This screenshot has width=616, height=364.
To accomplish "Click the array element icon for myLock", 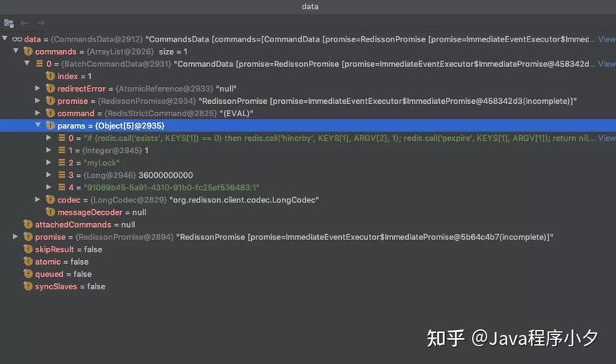I will point(62,162).
